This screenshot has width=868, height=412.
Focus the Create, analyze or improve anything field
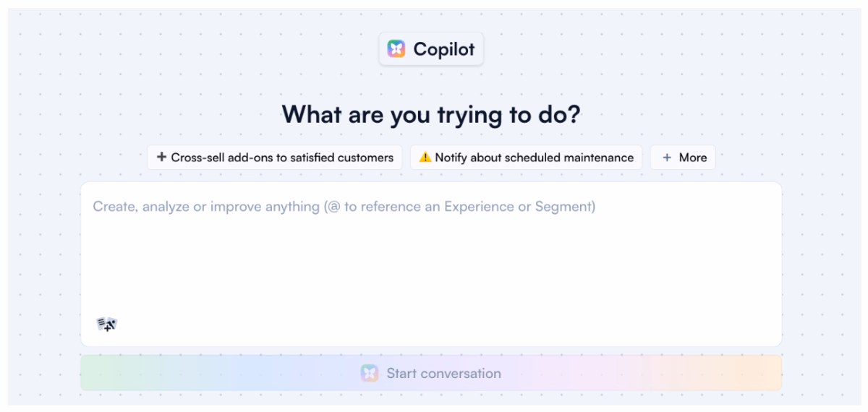[431, 264]
